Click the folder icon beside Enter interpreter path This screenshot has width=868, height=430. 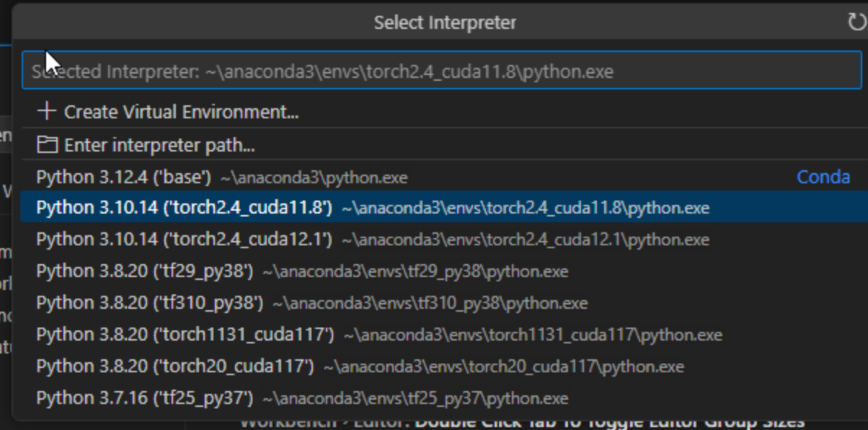(x=47, y=145)
